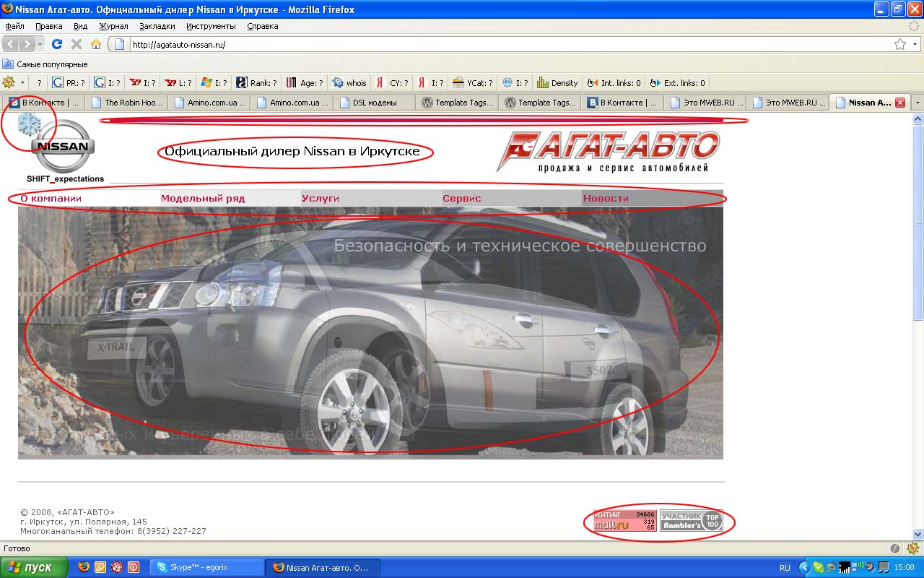924x578 pixels.
Task: Open the Справка menu
Action: tap(263, 26)
